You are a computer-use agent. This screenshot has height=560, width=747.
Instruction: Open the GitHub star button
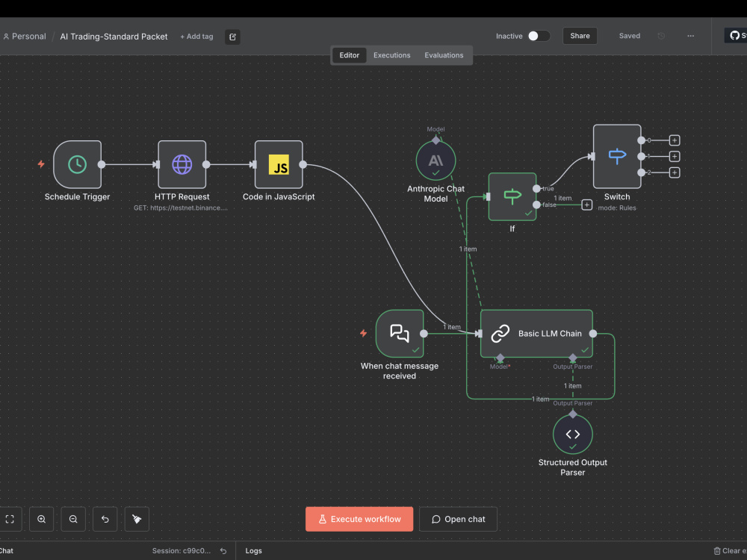(736, 36)
